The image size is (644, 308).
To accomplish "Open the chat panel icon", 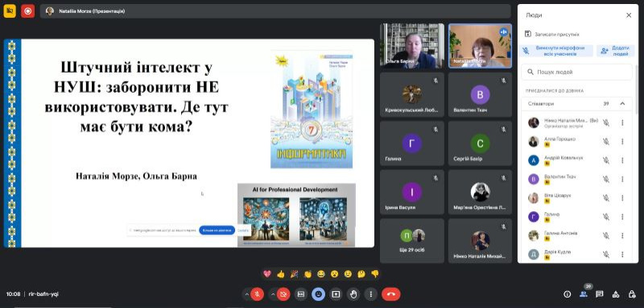I will (600, 294).
